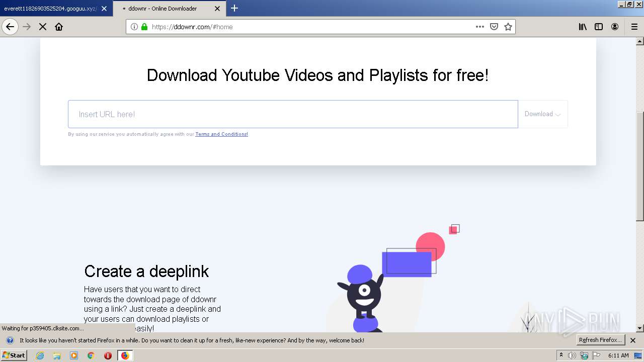Save the page to Pocket
644x362 pixels.
tap(494, 27)
